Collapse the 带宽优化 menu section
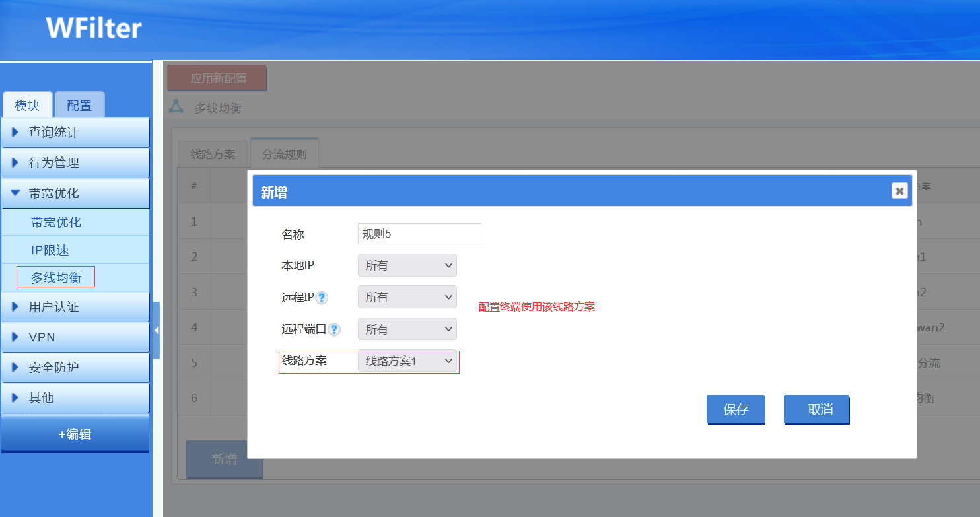The image size is (980, 517). (75, 193)
